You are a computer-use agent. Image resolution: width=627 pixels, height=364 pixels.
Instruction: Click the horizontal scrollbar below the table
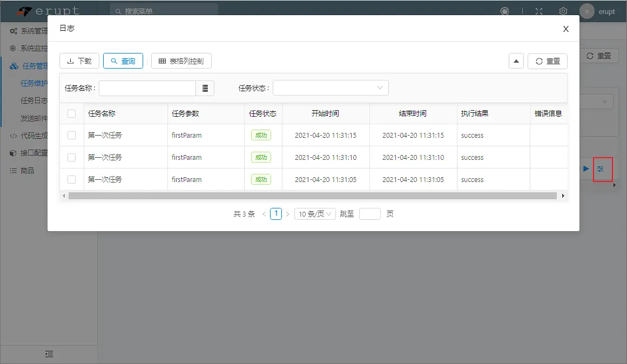point(313,195)
